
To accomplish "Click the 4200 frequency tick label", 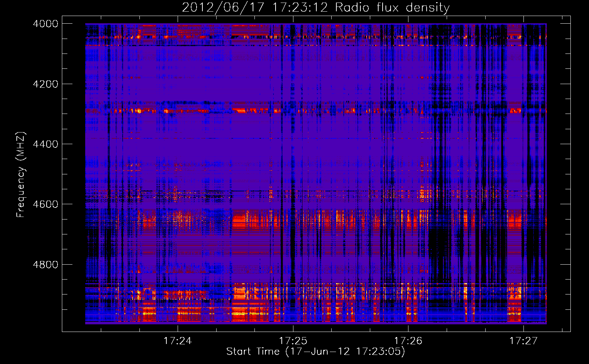I will pos(46,84).
